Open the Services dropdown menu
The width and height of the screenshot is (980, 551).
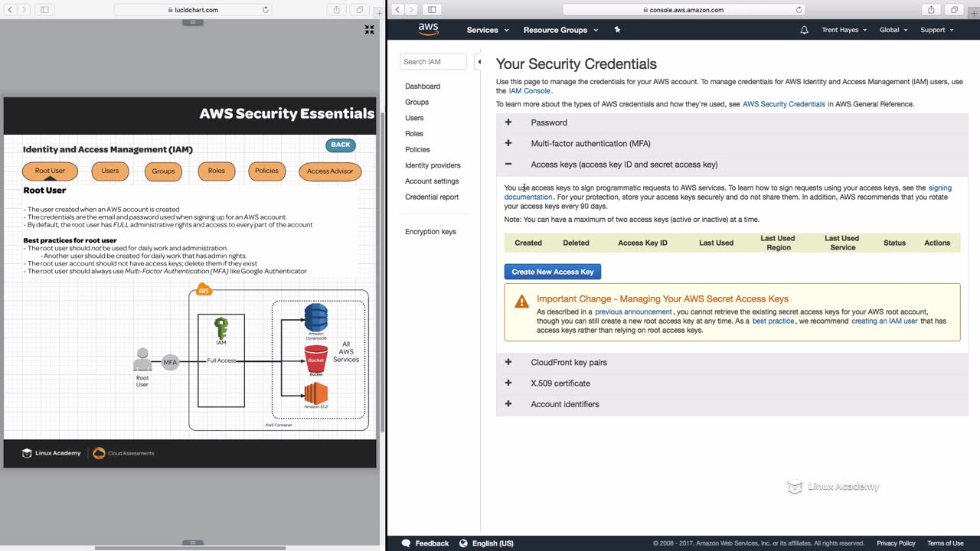click(488, 30)
